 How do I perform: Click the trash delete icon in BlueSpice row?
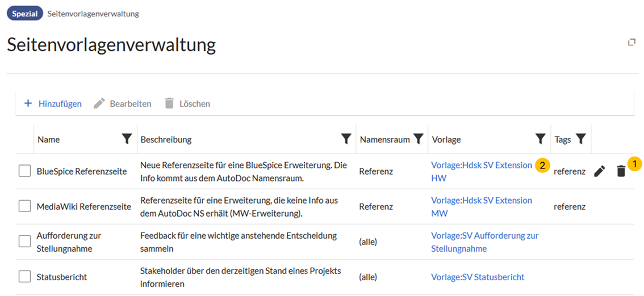(x=621, y=171)
